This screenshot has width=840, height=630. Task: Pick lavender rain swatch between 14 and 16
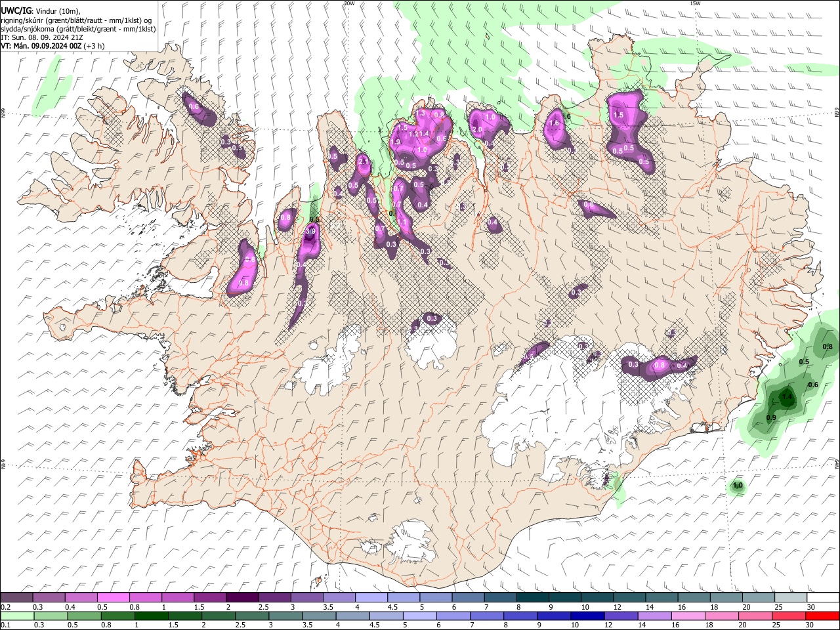pyautogui.click(x=655, y=616)
